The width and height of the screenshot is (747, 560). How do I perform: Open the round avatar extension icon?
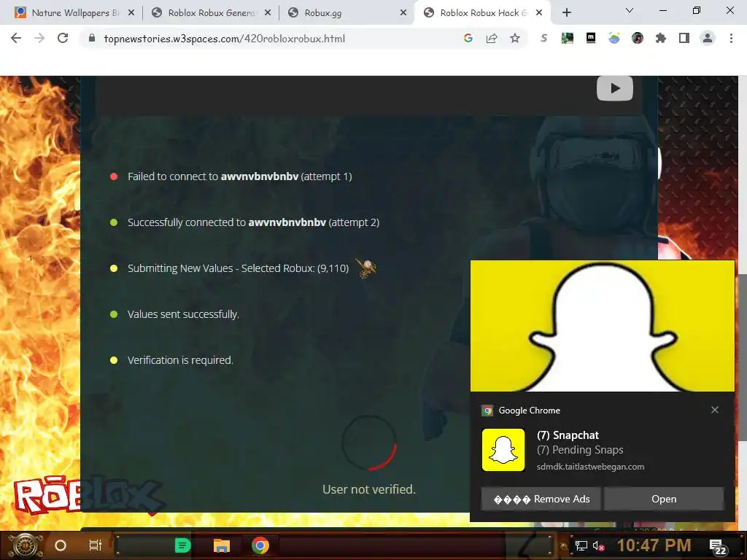click(x=638, y=38)
